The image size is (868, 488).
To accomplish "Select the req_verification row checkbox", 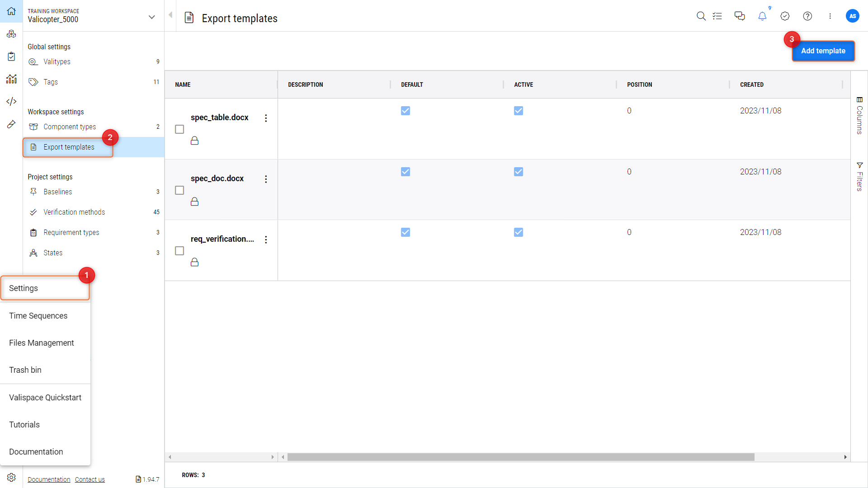I will pos(179,251).
